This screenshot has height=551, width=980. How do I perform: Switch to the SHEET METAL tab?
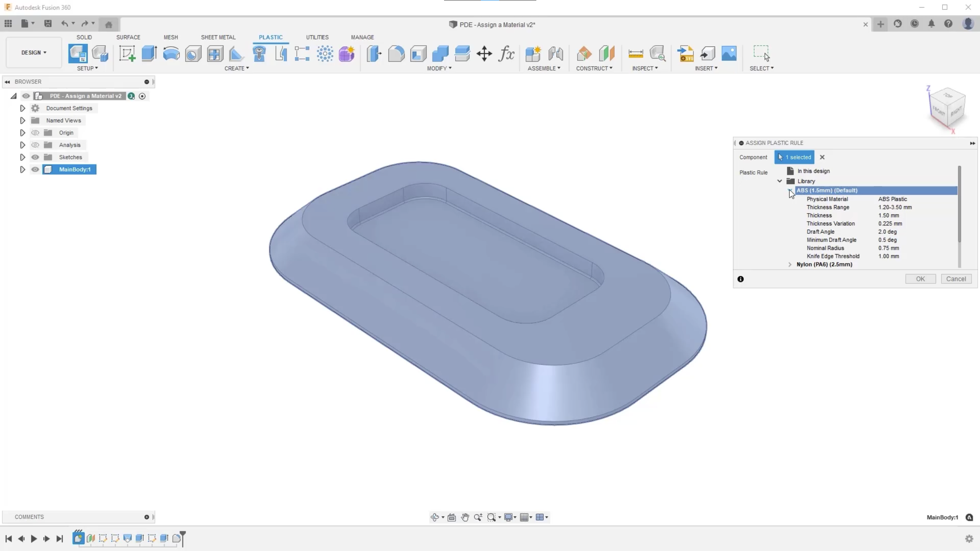coord(218,37)
